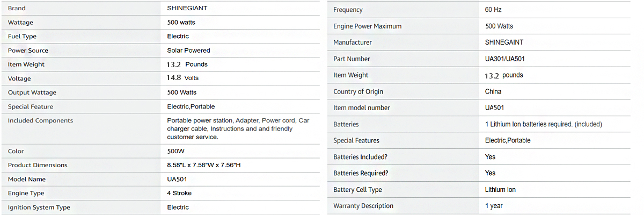This screenshot has height=215, width=644.
Task: Click the Portable power station components description
Action: (x=238, y=128)
